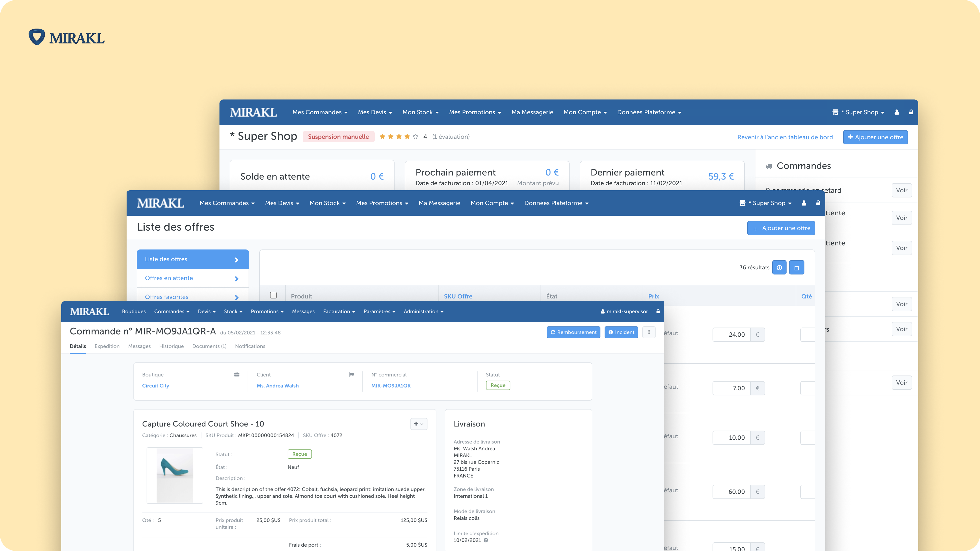The height and width of the screenshot is (551, 980).
Task: Click the lock icon beside mirakl-supervisor
Action: click(658, 311)
